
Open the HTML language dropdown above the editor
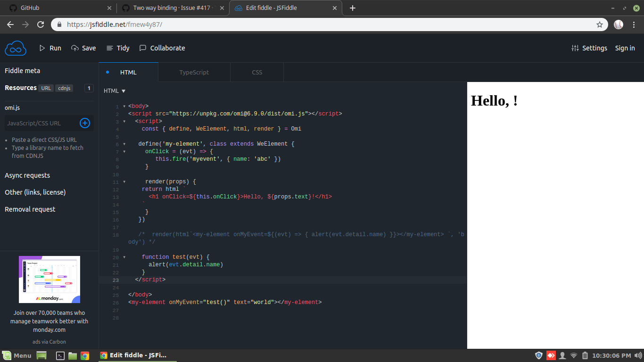[x=114, y=90]
